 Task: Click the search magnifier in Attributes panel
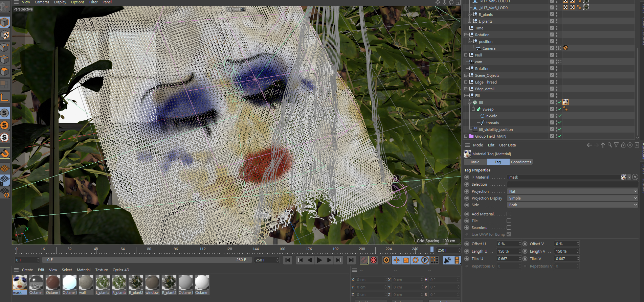click(x=609, y=145)
